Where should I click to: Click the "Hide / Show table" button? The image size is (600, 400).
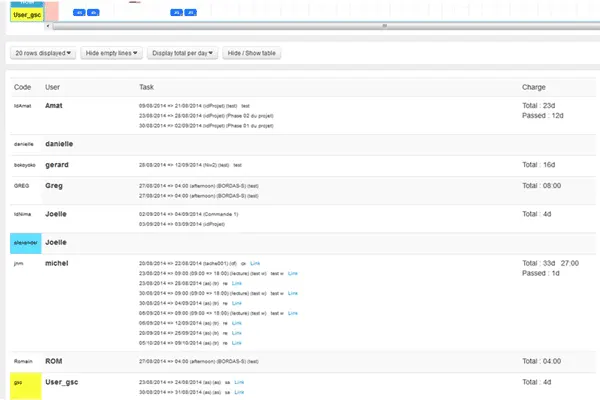pyautogui.click(x=254, y=52)
